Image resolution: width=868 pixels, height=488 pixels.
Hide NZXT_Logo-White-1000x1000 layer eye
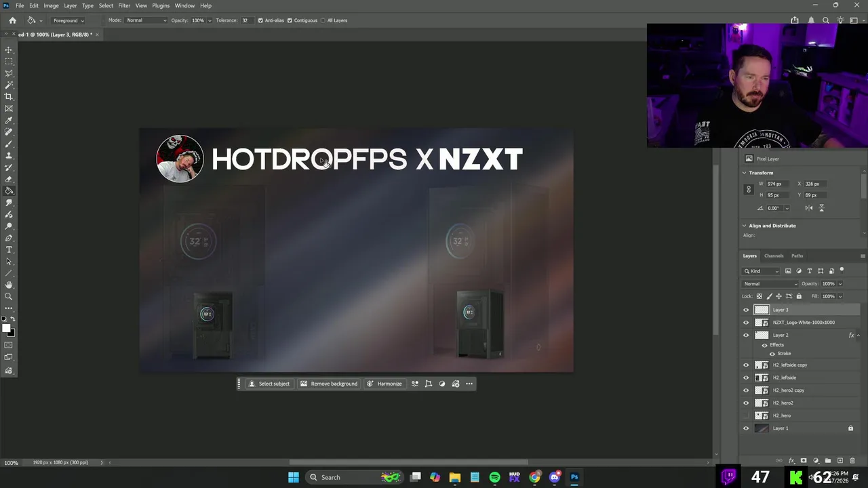pos(746,323)
